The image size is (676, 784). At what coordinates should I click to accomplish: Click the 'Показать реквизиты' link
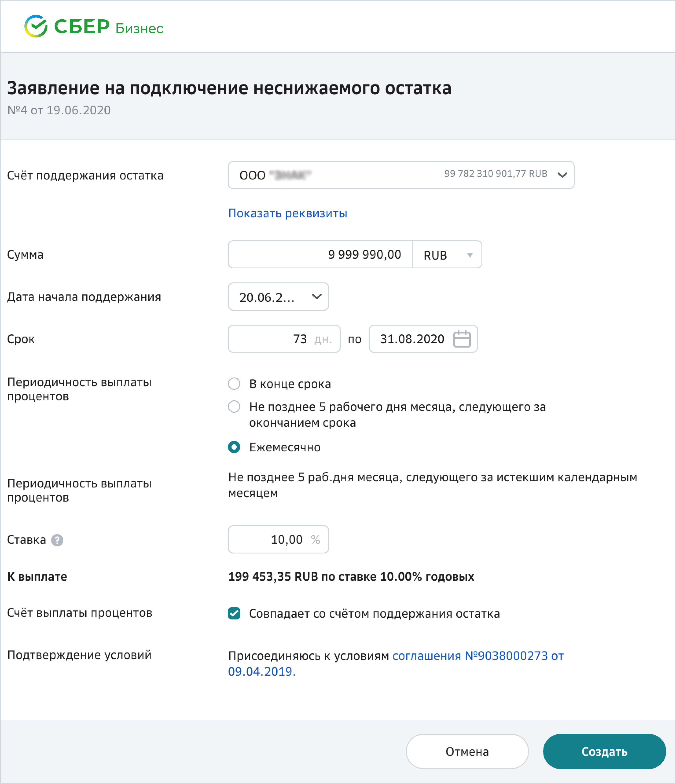(288, 213)
